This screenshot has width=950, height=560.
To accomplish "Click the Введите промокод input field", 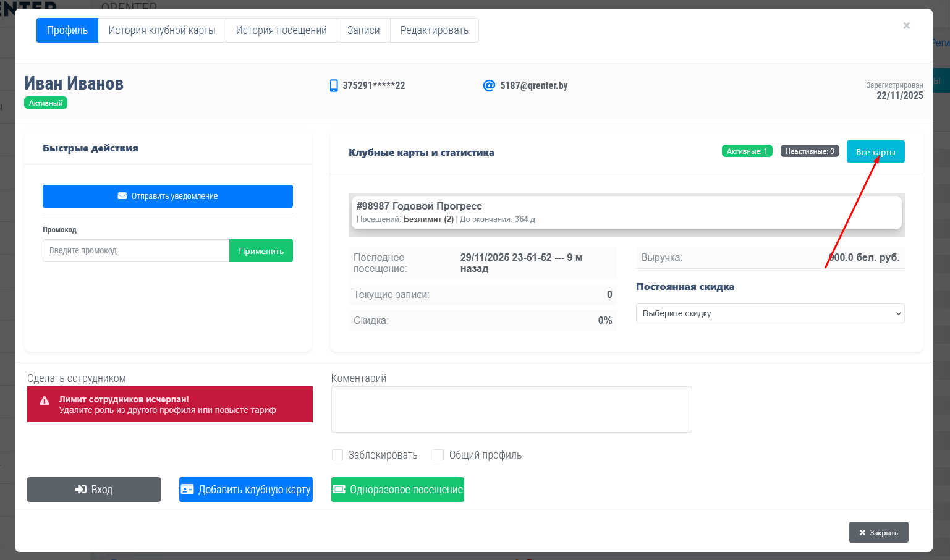I will [x=136, y=251].
